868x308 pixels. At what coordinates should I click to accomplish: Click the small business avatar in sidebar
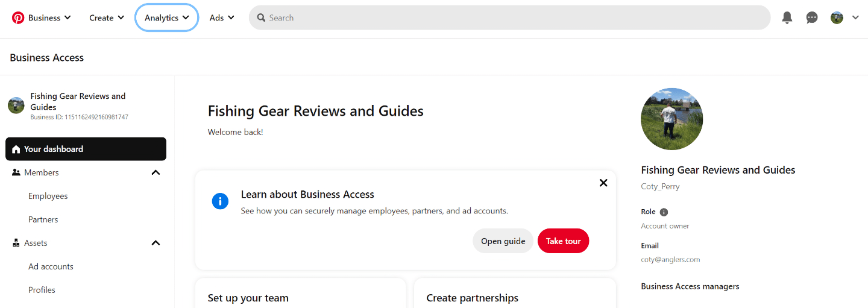(16, 105)
